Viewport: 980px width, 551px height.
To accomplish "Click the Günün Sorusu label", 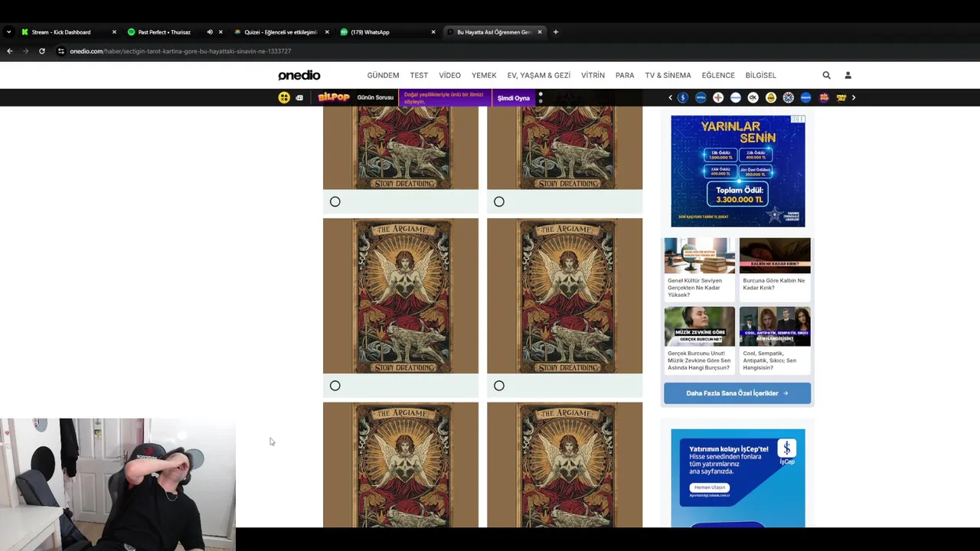I will pos(375,98).
